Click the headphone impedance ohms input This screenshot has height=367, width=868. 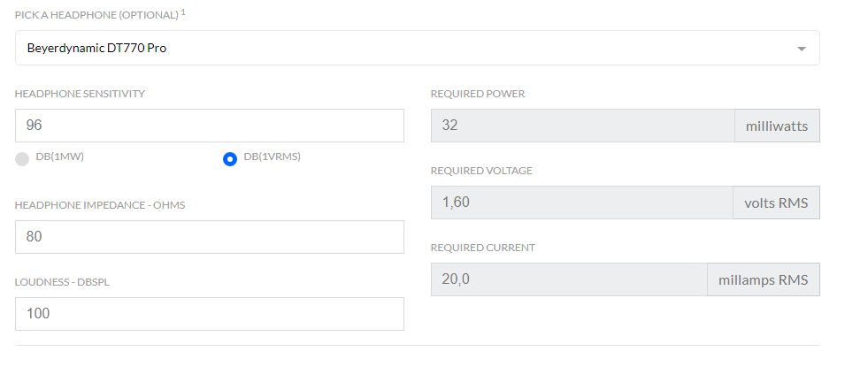pos(209,237)
